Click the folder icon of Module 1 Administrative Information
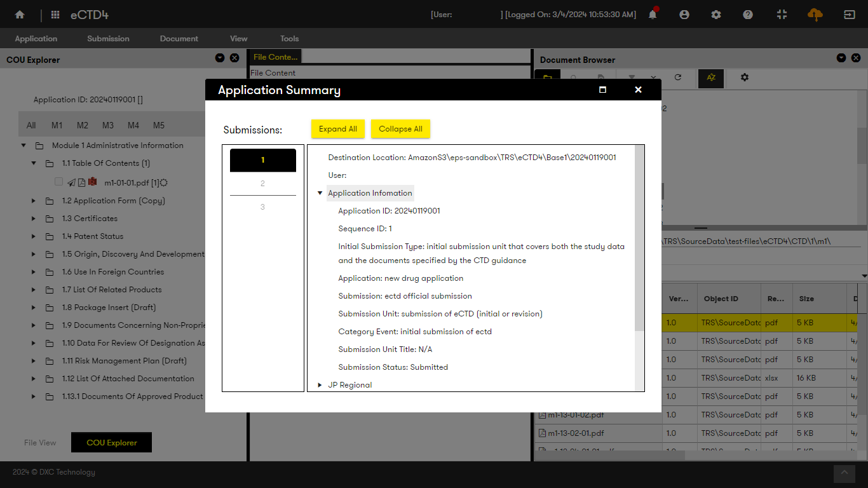868x488 pixels. (x=39, y=146)
